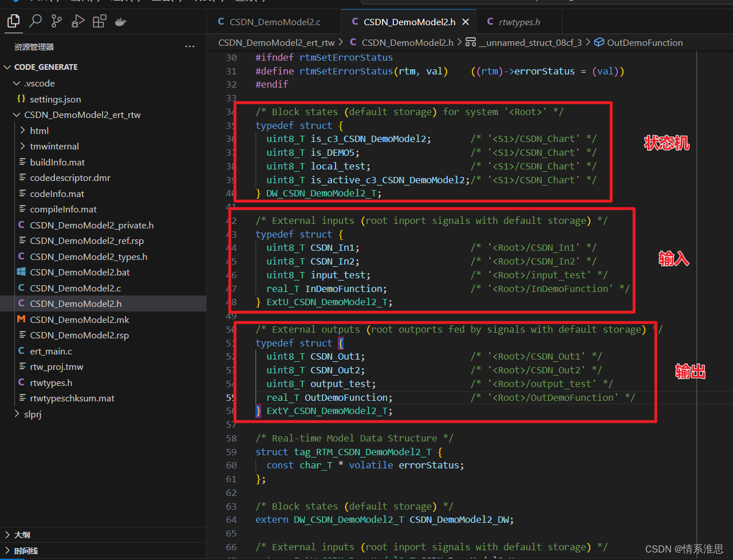Viewport: 733px width, 560px height.
Task: Click 'real_T OutDemoFunction' member line
Action: [x=329, y=397]
